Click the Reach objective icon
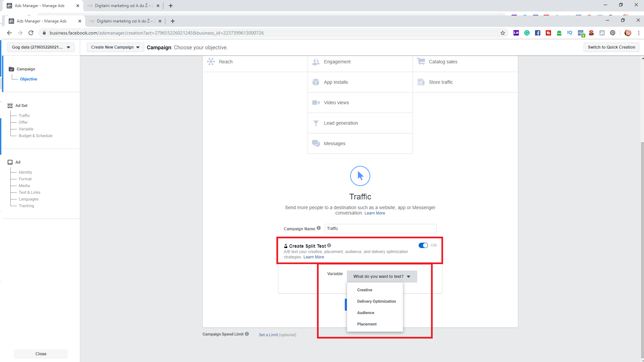644x362 pixels. click(x=211, y=62)
